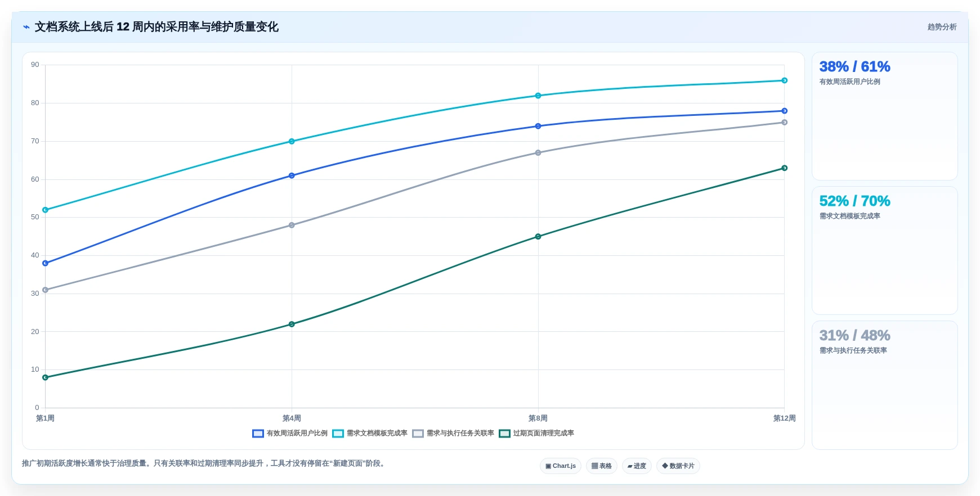
Task: Click the 50 y-axis label
Action: pyautogui.click(x=35, y=217)
